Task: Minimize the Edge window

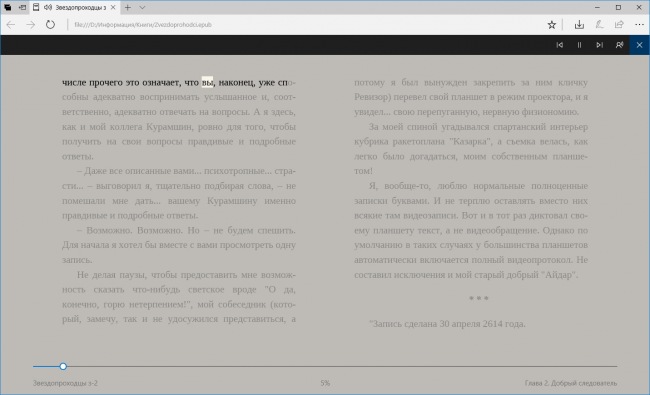Action: [597, 7]
